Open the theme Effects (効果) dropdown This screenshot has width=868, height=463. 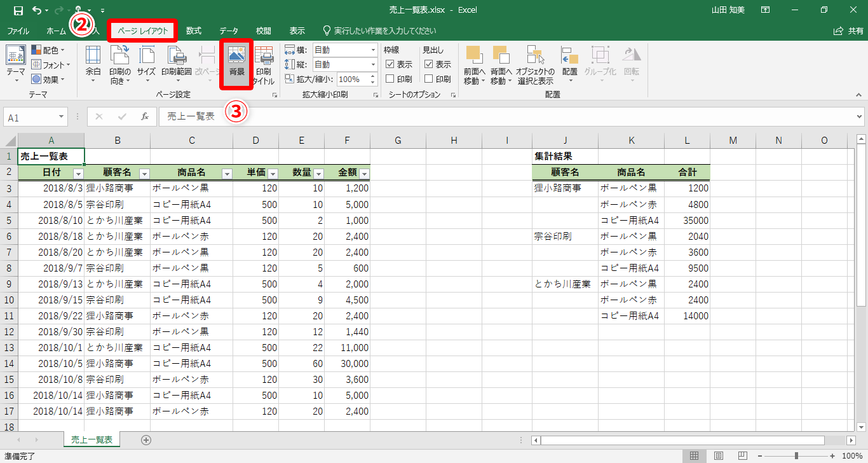tap(48, 79)
